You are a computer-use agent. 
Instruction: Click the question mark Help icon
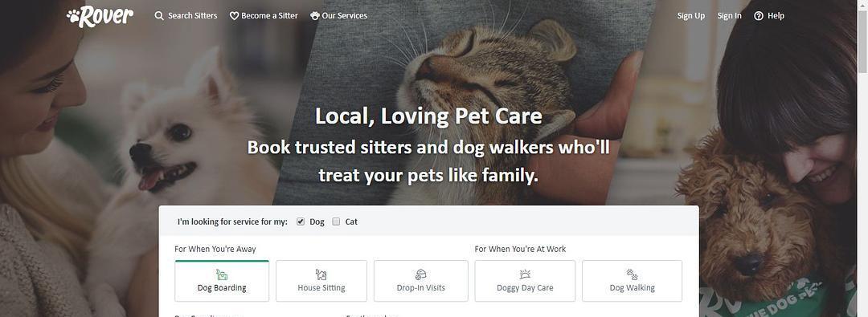(x=759, y=16)
